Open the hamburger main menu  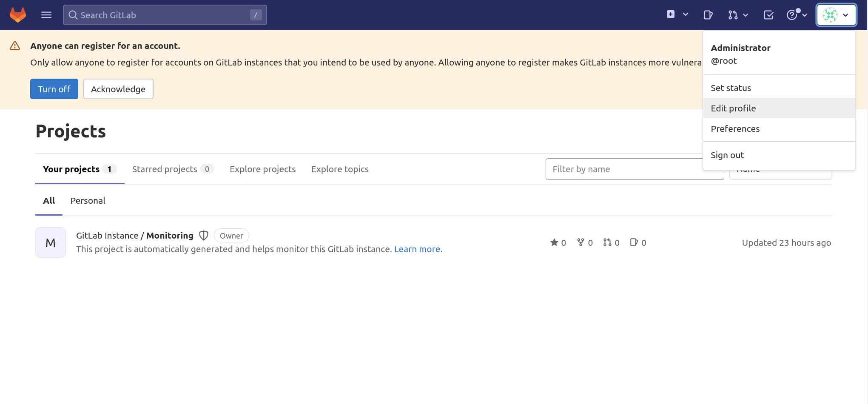coord(46,15)
